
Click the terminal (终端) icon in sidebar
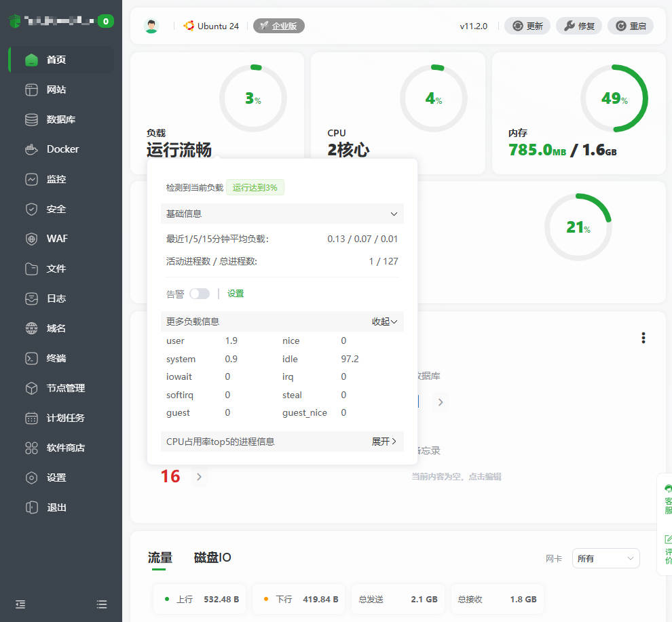point(31,358)
